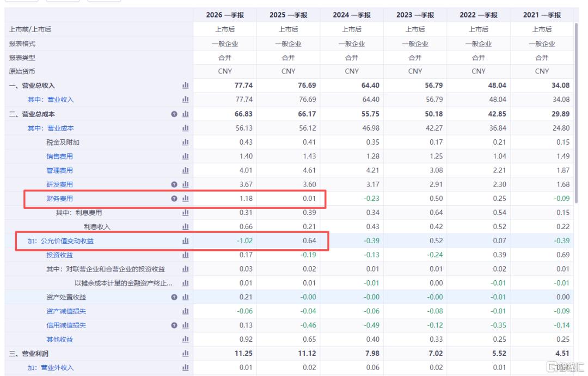Show bar chart for 销售费用
The height and width of the screenshot is (376, 588).
pyautogui.click(x=185, y=156)
